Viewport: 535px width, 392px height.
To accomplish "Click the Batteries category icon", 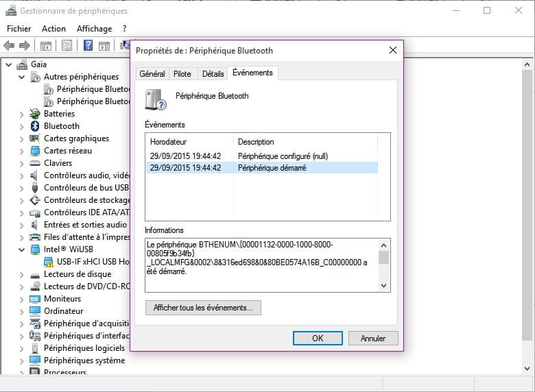I will [35, 114].
